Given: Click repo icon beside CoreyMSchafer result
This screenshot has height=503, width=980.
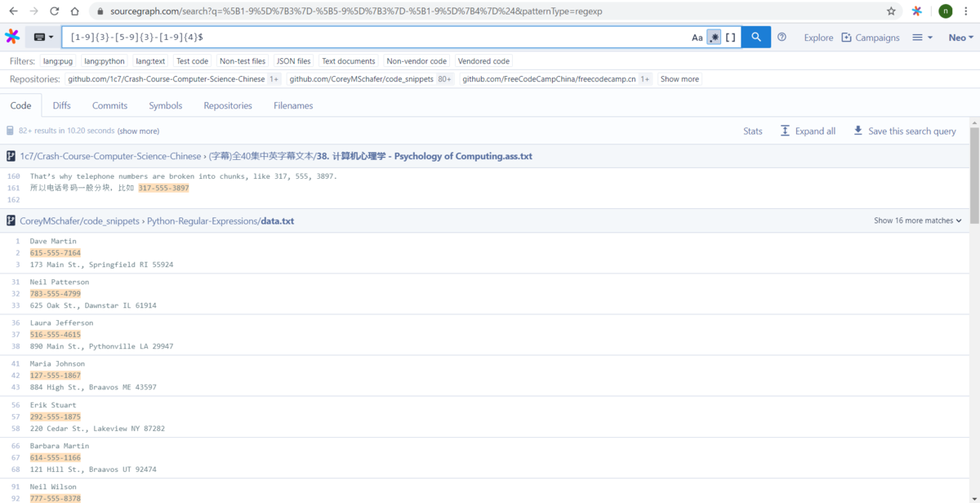Looking at the screenshot, I should click(11, 220).
